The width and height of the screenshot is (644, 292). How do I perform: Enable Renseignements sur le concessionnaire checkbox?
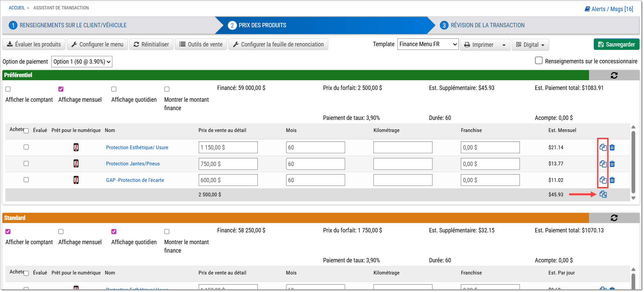pyautogui.click(x=539, y=61)
